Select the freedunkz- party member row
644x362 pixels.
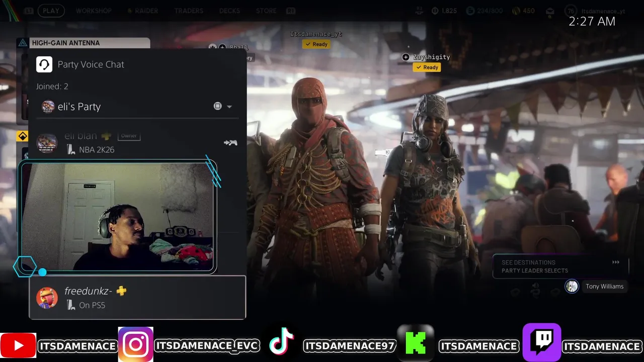pos(137,297)
